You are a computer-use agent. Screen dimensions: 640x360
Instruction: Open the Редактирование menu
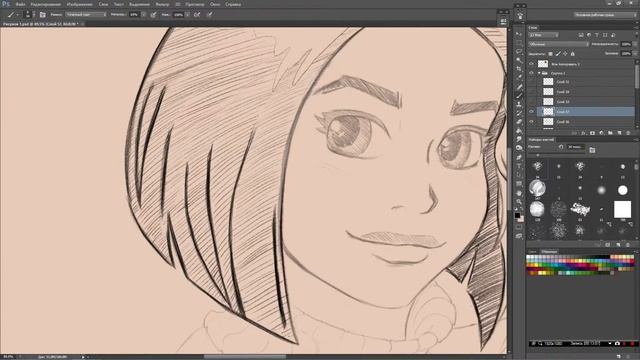pyautogui.click(x=46, y=4)
